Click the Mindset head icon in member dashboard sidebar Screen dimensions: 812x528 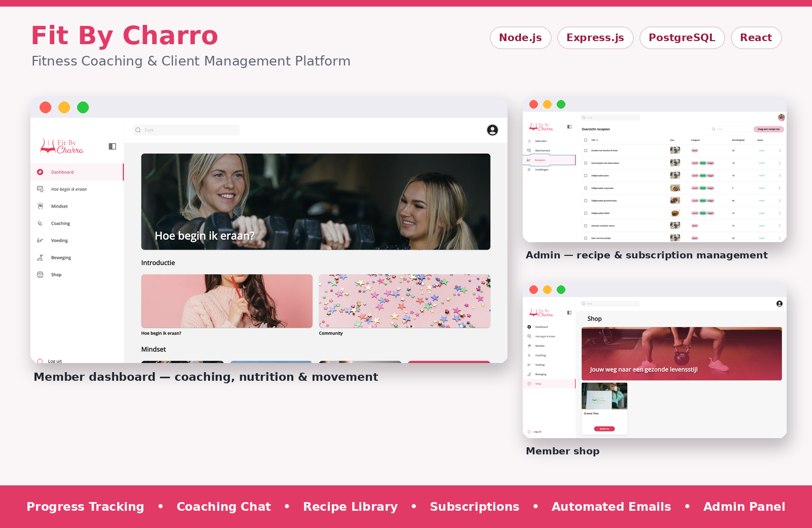40,206
